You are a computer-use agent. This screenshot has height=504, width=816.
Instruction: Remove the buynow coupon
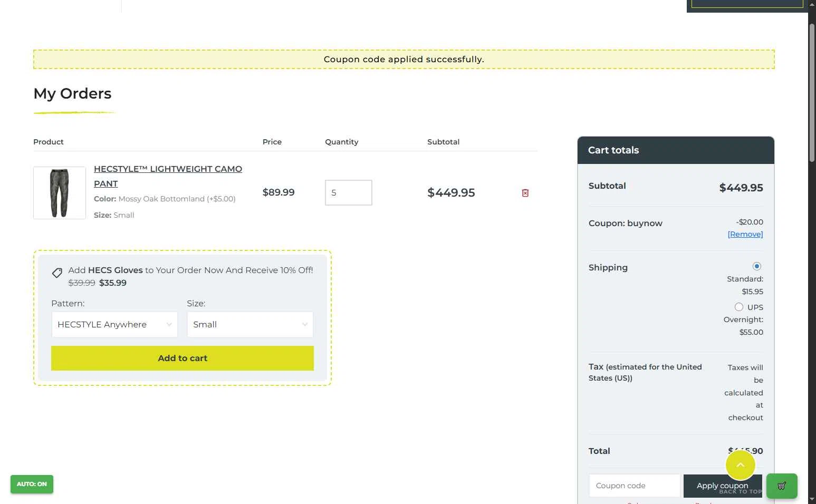pyautogui.click(x=745, y=234)
